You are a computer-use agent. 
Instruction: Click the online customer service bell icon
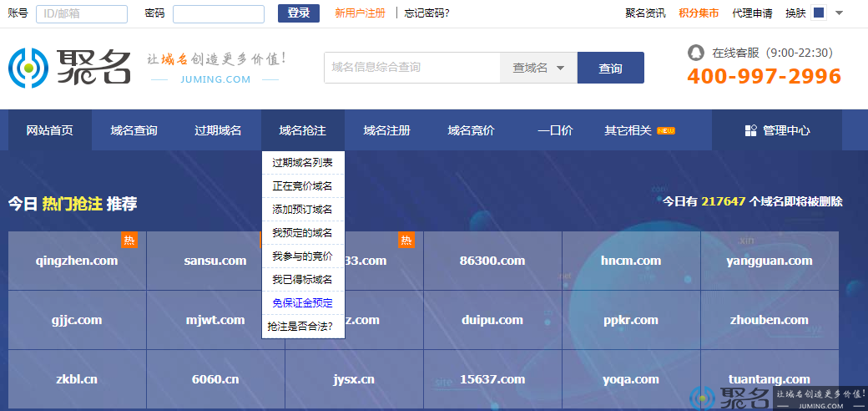[x=696, y=53]
